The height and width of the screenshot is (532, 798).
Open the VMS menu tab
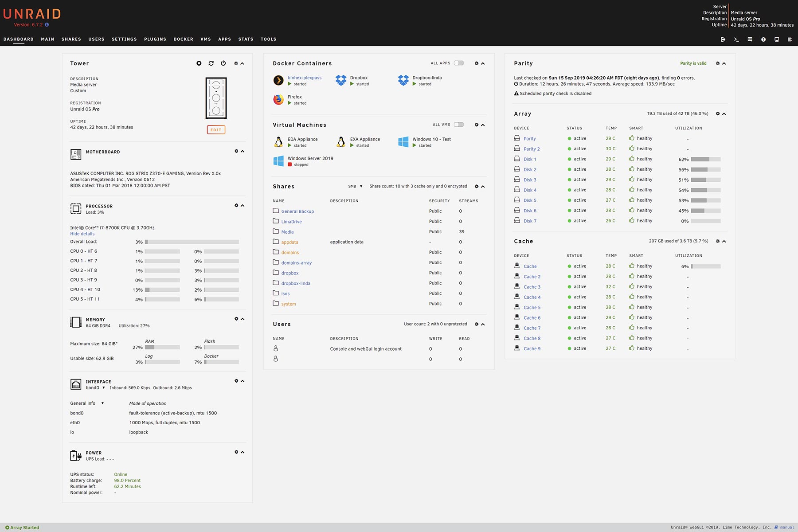206,39
